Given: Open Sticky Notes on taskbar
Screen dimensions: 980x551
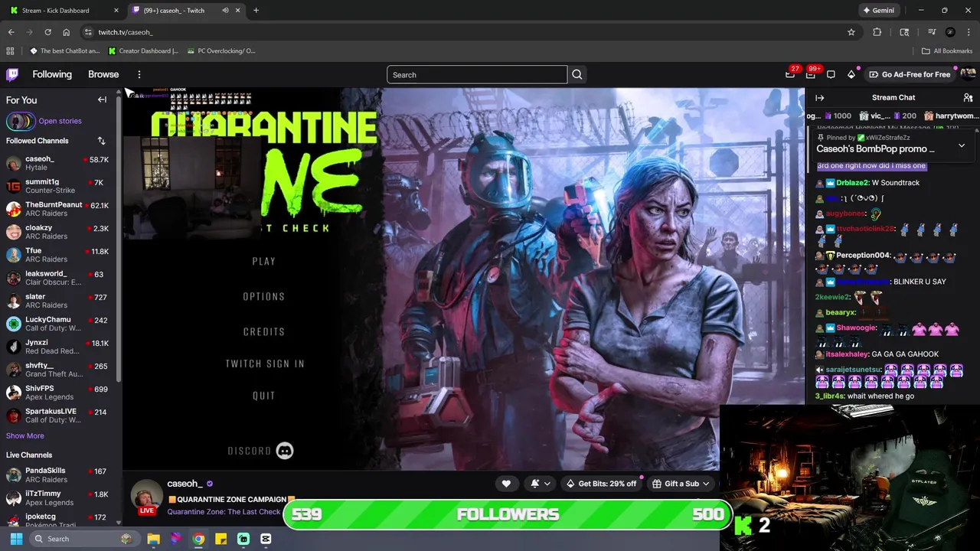Looking at the screenshot, I should pos(220,539).
